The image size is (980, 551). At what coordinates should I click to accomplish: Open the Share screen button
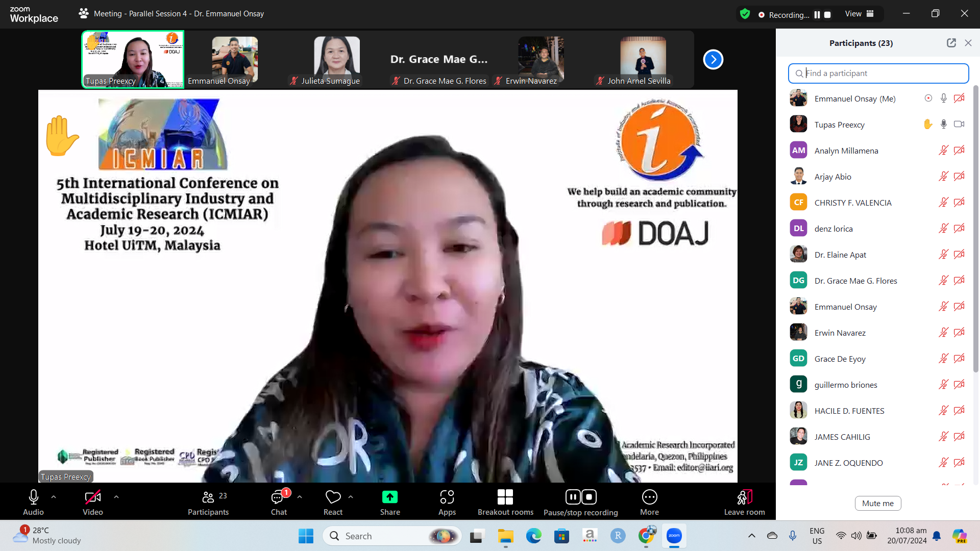click(389, 497)
